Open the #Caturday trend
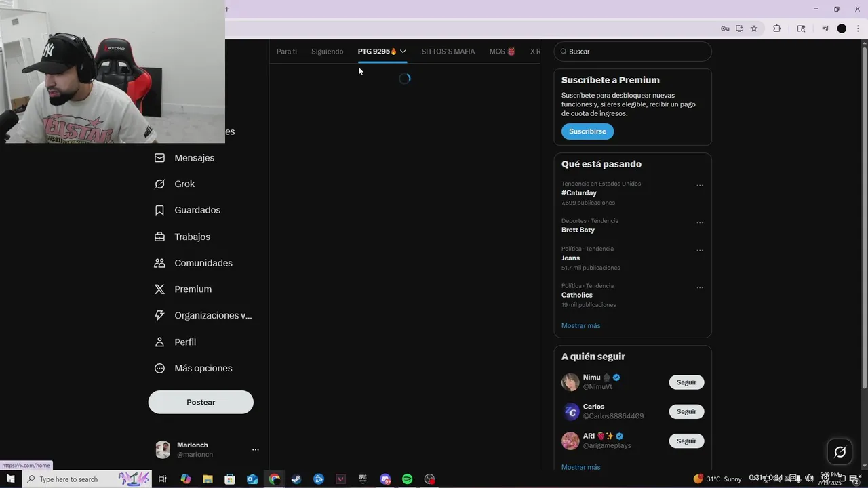Viewport: 868px width, 488px height. tap(579, 193)
